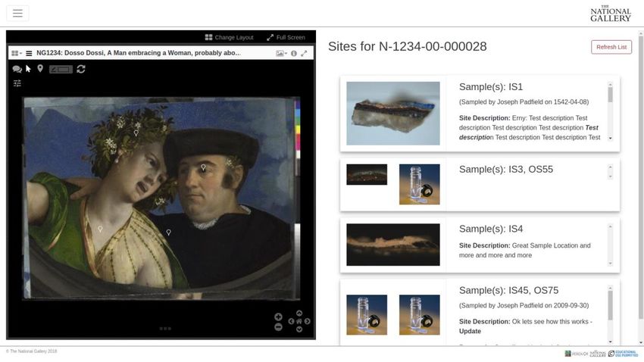
Task: Pan the image right
Action: (307, 321)
